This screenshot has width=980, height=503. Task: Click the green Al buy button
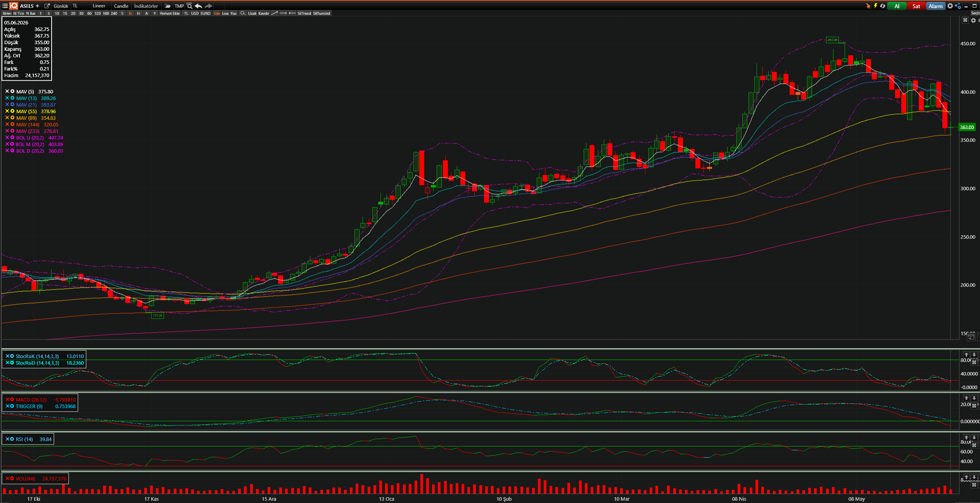(897, 6)
